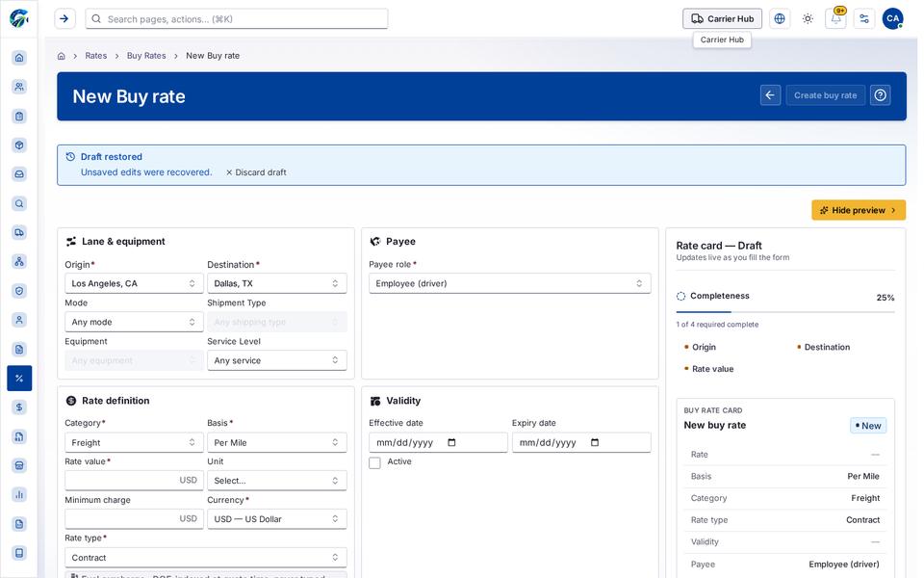Screen dimensions: 924x578
Task: Open the Category dropdown
Action: point(134,443)
